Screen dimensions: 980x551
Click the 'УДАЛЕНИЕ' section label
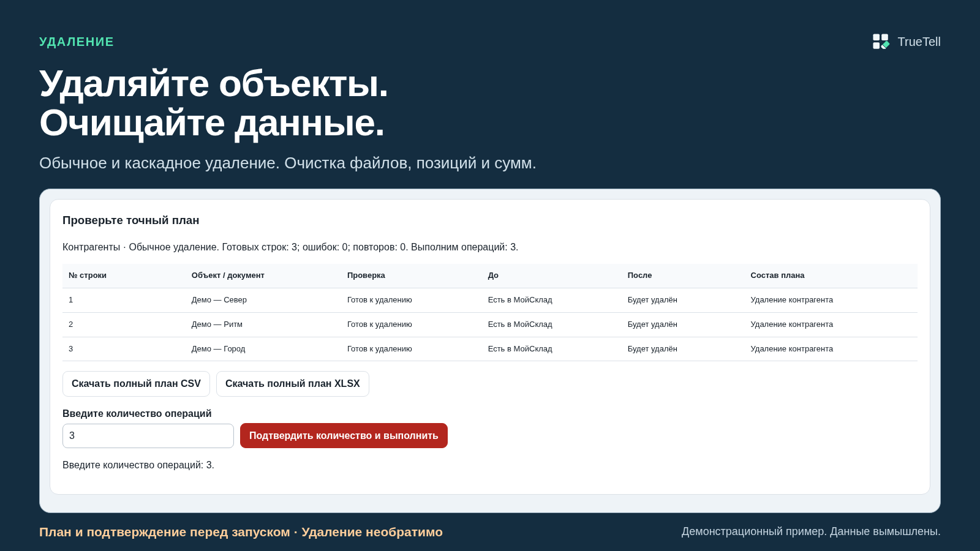click(77, 42)
